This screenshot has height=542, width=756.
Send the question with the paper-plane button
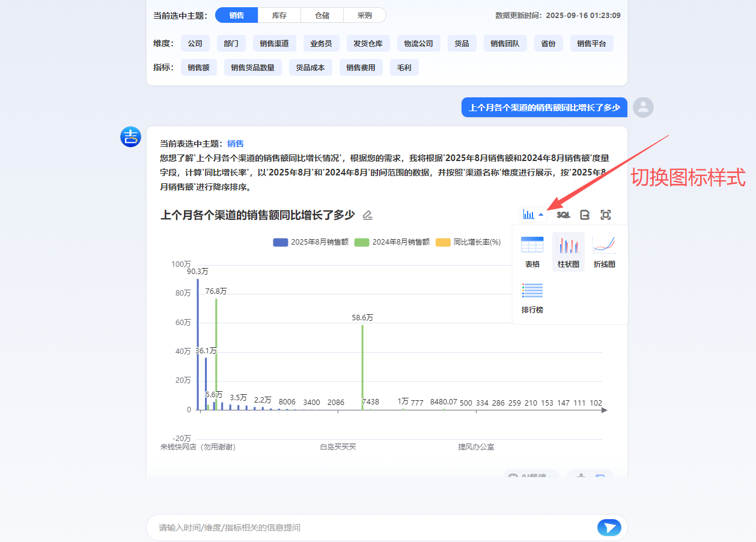coord(609,528)
